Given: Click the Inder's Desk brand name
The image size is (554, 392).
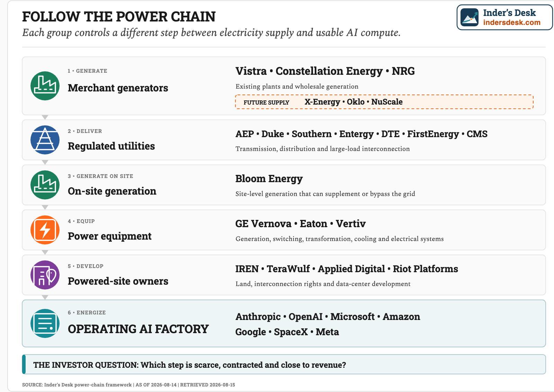Looking at the screenshot, I should 509,13.
